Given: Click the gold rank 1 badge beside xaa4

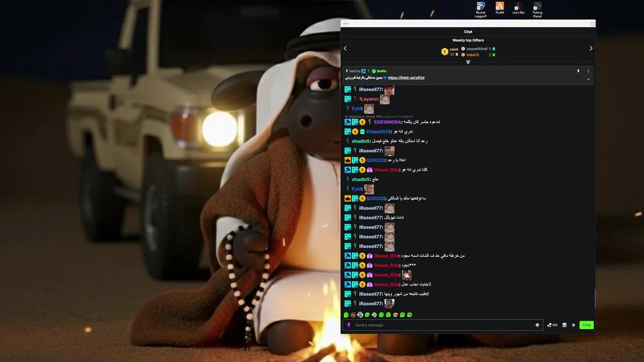Looking at the screenshot, I should point(445,52).
